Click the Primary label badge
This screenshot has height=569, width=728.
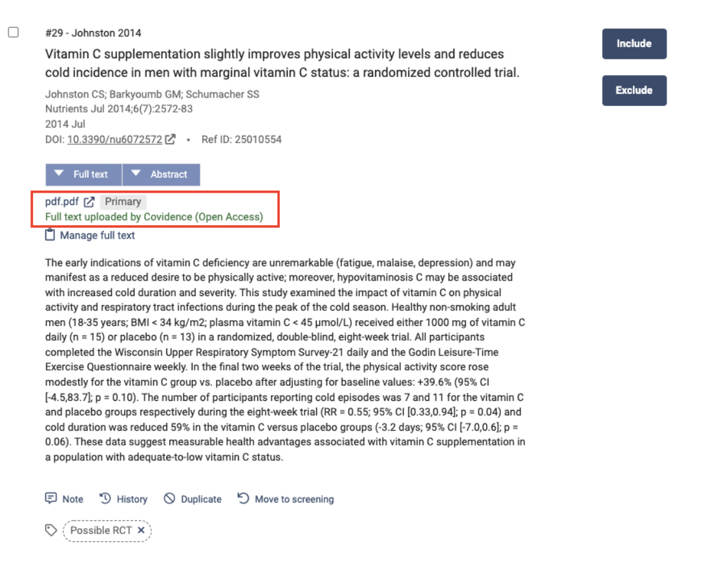[123, 202]
